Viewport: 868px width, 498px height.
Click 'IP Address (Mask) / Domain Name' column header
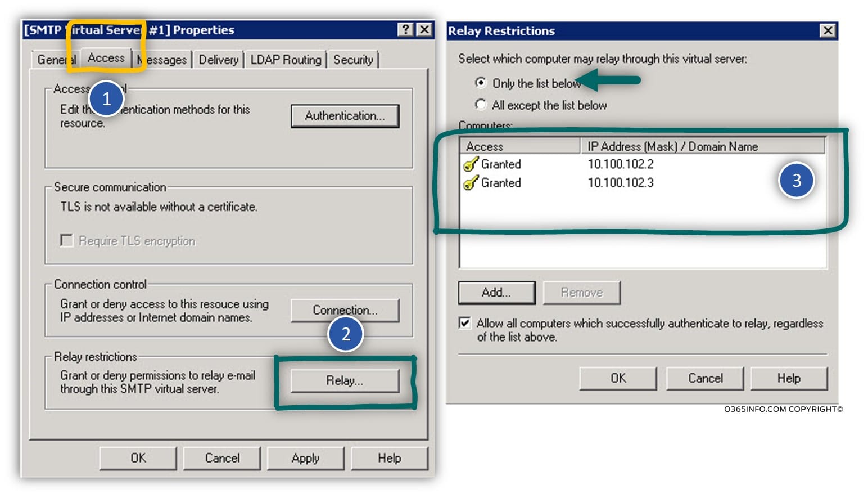703,146
